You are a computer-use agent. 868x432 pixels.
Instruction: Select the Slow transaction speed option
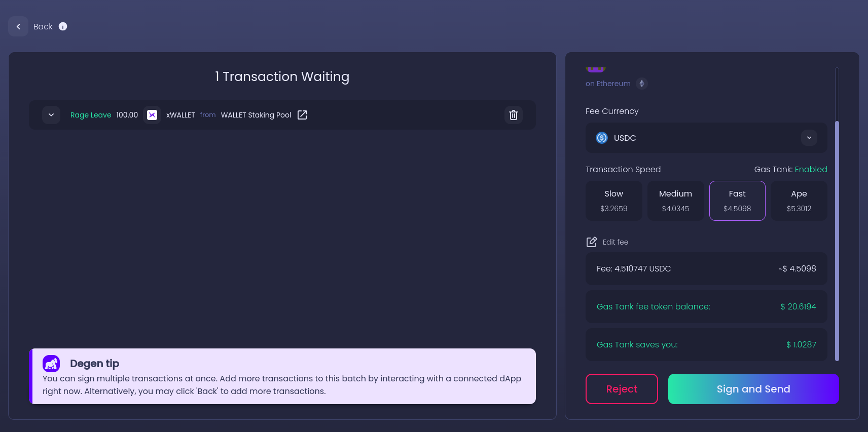[614, 201]
